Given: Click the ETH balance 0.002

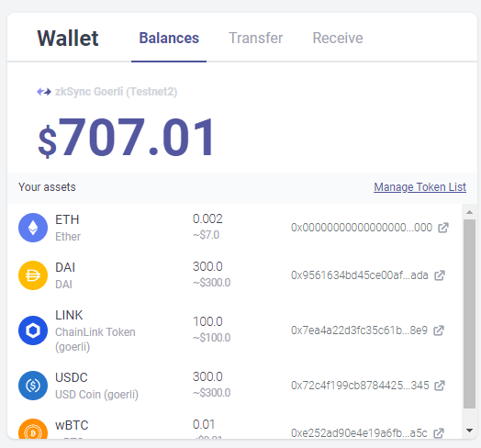Looking at the screenshot, I should point(207,218).
